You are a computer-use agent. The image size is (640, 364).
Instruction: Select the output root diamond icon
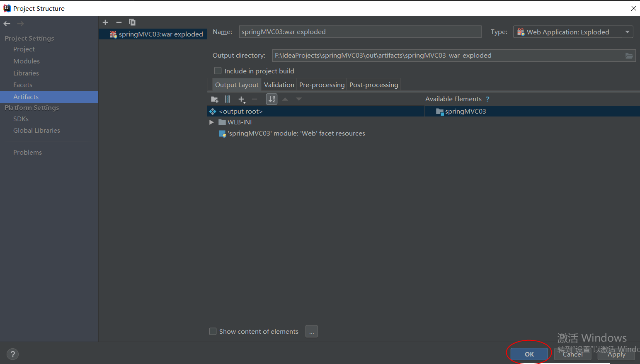point(213,112)
